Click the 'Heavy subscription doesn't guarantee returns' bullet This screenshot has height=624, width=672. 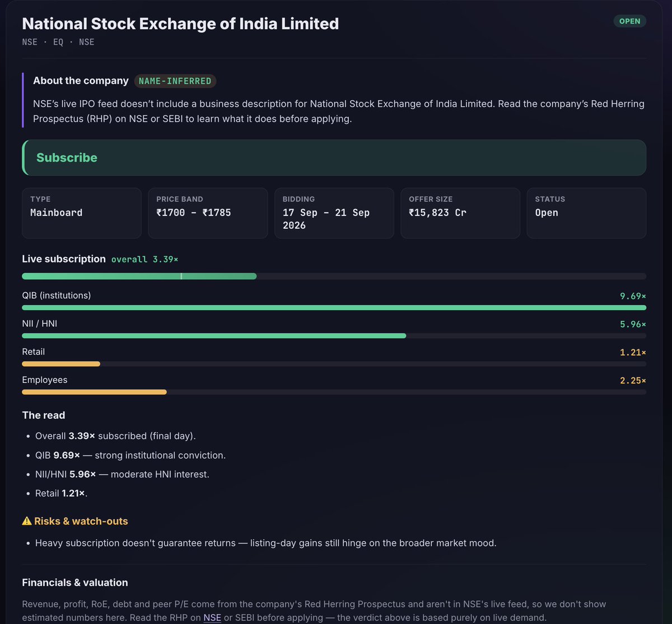[x=266, y=543]
